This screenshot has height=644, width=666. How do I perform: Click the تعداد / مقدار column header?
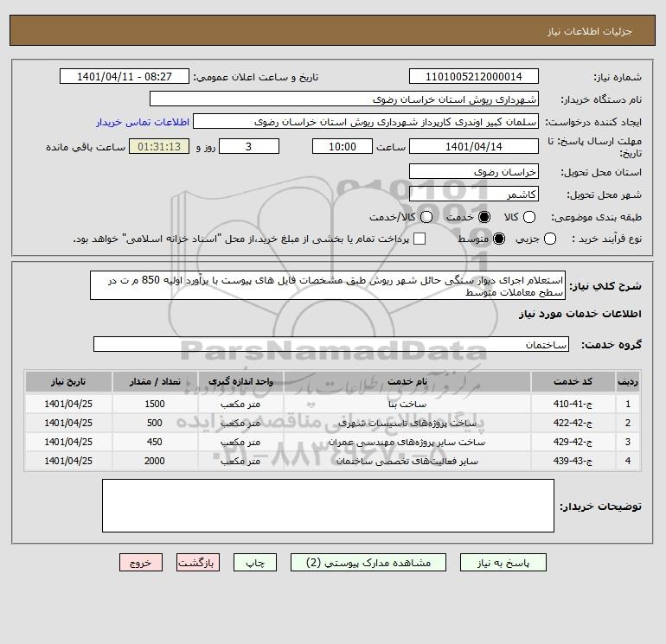155,381
